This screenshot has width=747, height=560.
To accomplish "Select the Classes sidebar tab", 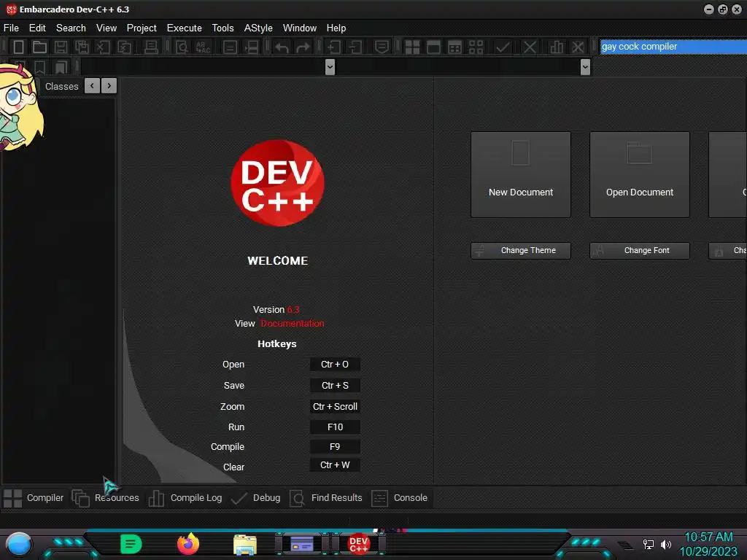I will [61, 86].
